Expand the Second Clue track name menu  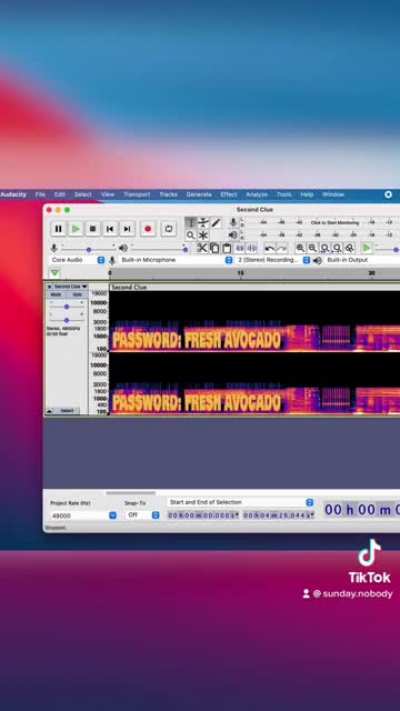[x=70, y=287]
